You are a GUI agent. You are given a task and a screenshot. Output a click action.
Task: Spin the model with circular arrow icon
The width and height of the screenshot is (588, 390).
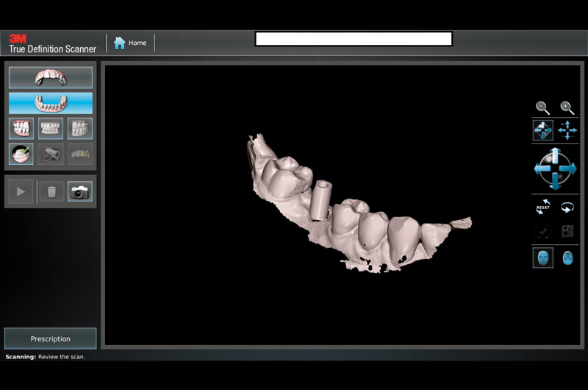[567, 208]
